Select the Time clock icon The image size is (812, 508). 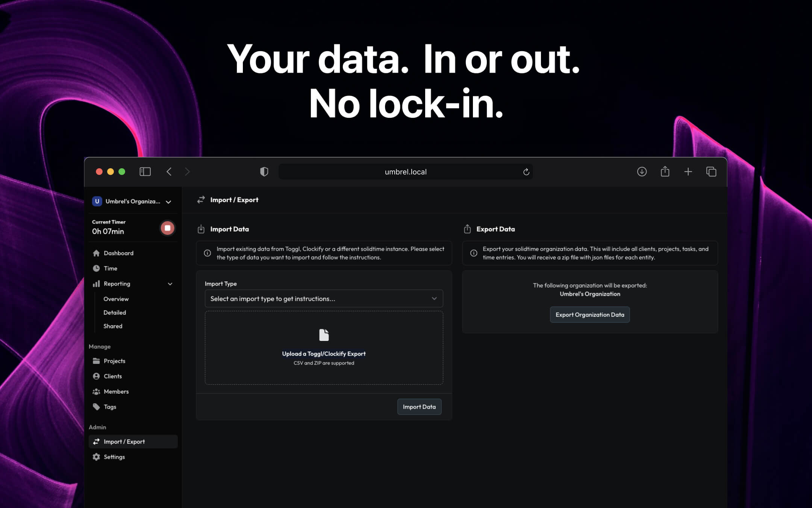[97, 268]
